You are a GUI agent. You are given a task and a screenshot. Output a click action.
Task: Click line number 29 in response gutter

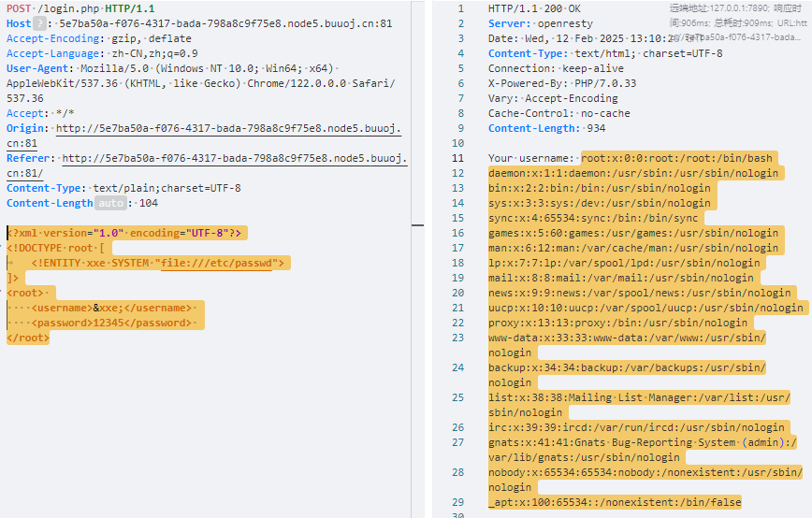click(x=457, y=502)
